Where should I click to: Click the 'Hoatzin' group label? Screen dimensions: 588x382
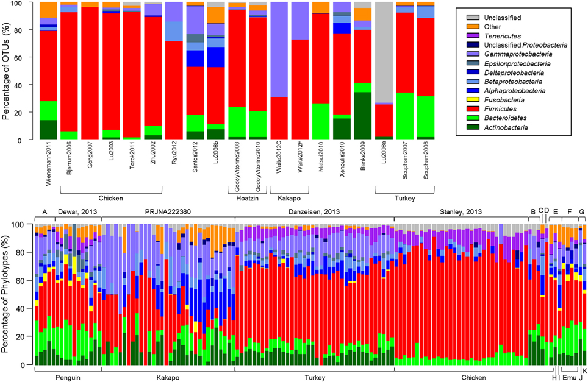(247, 198)
